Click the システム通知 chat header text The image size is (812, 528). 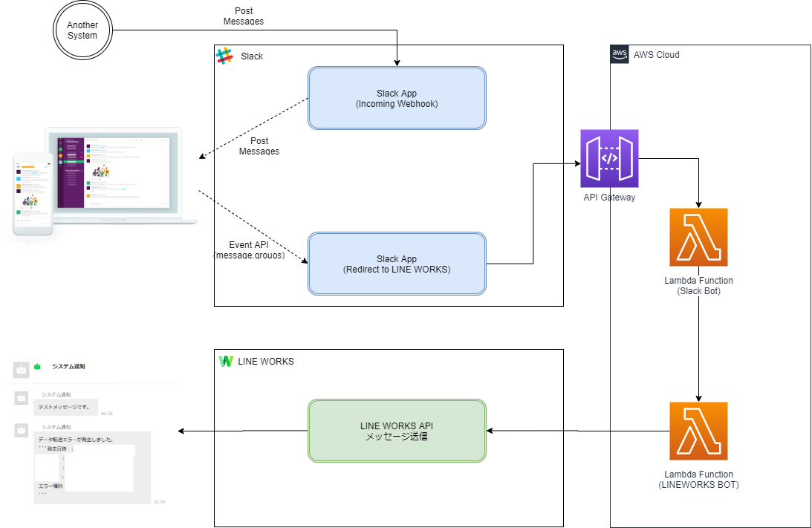click(x=68, y=367)
